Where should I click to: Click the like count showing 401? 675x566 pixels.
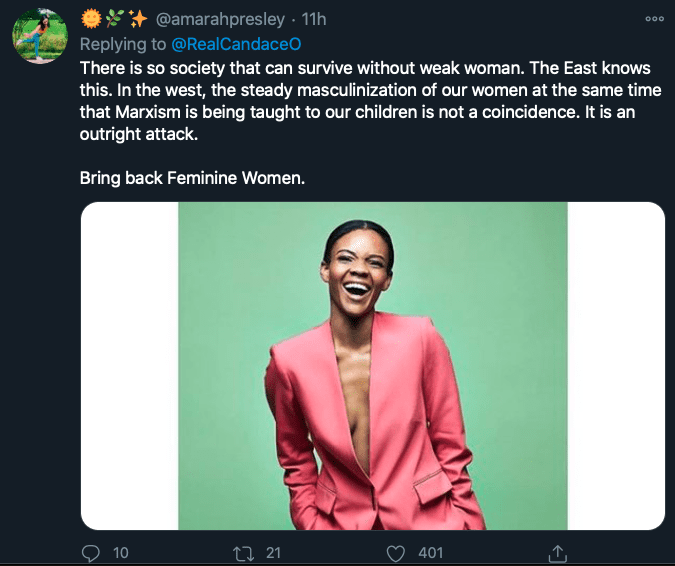point(433,551)
